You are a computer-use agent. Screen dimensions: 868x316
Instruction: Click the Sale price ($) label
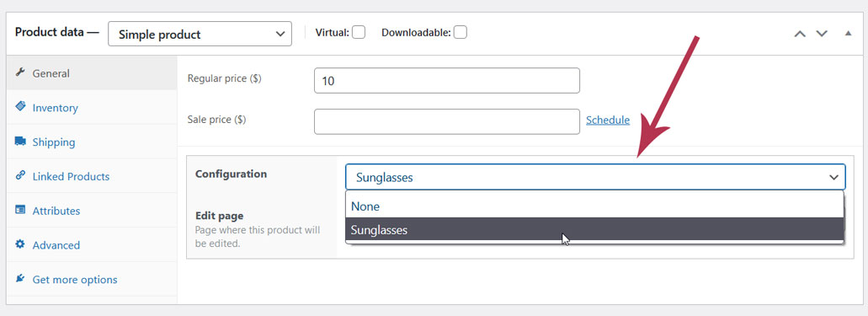(217, 120)
